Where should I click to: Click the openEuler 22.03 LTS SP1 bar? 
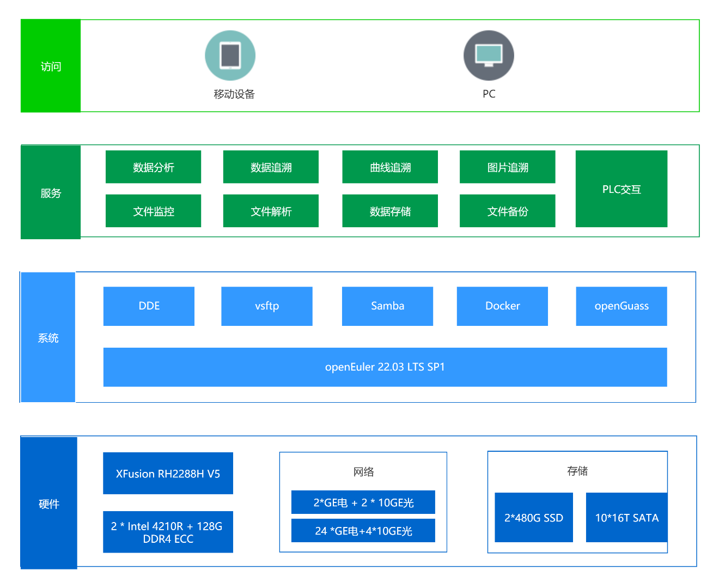385,367
